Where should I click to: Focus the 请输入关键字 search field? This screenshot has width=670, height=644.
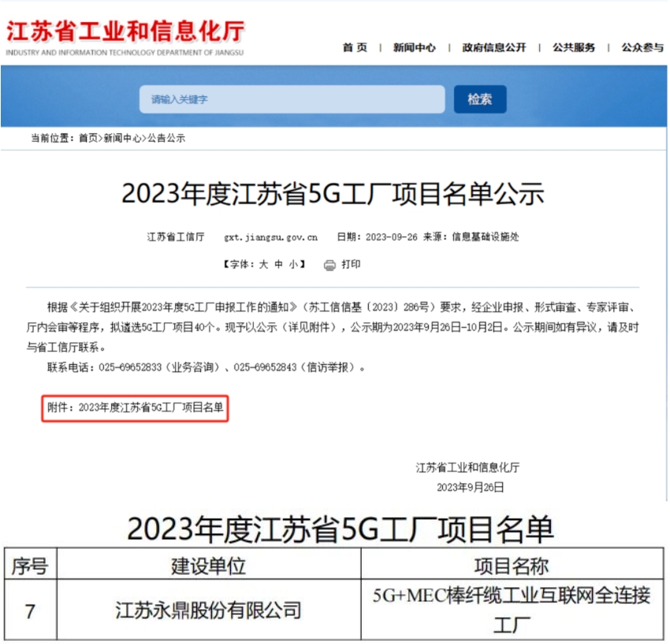pos(292,99)
